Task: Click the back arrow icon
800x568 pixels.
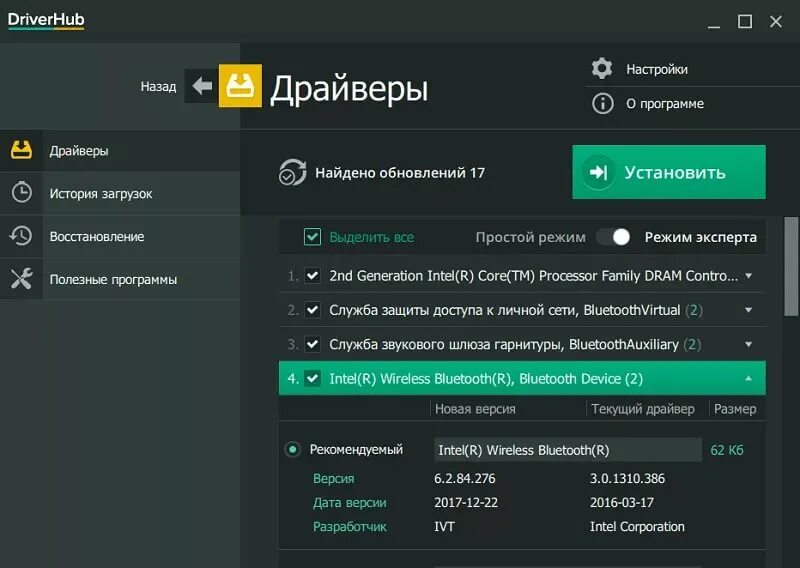Action: tap(202, 86)
